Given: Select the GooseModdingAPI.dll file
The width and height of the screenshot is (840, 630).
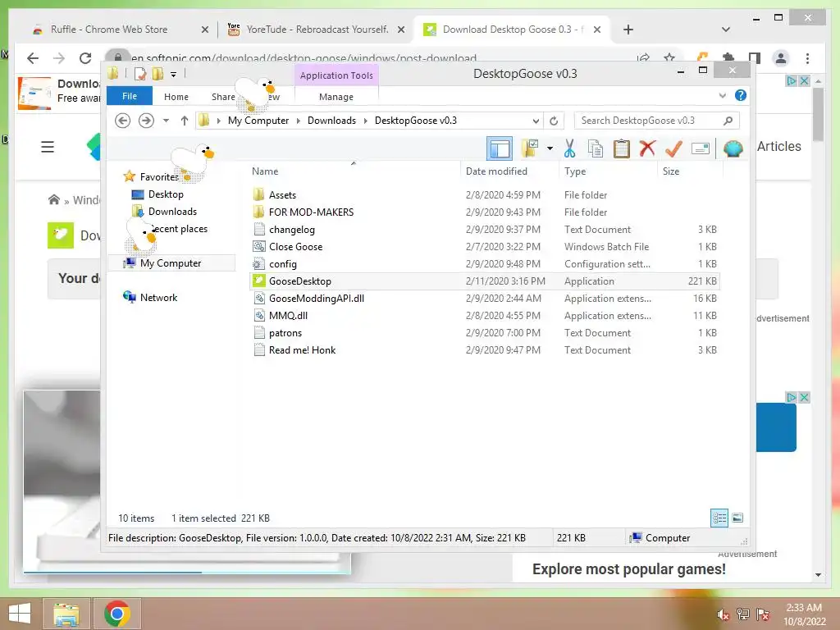Looking at the screenshot, I should pyautogui.click(x=317, y=299).
